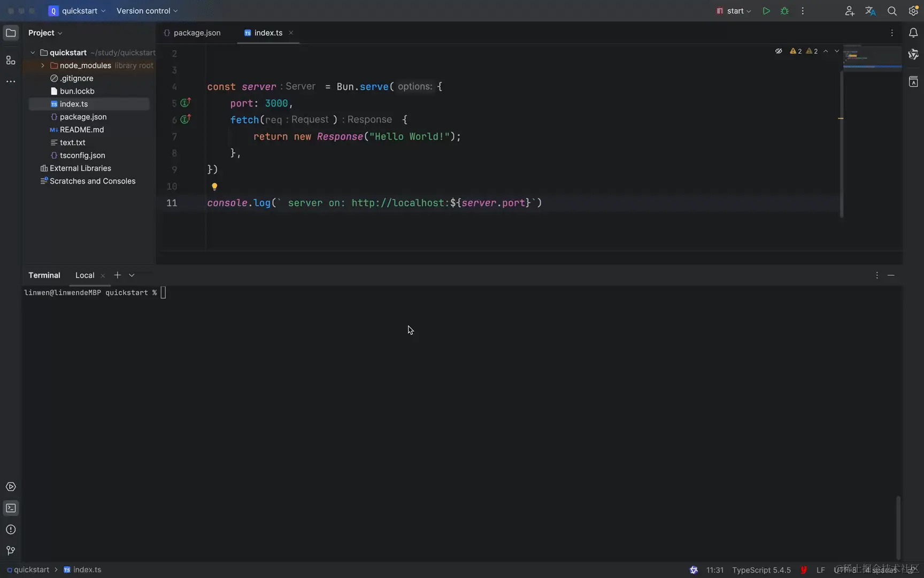Open more run actions menu
Image resolution: width=924 pixels, height=578 pixels.
[x=803, y=11]
